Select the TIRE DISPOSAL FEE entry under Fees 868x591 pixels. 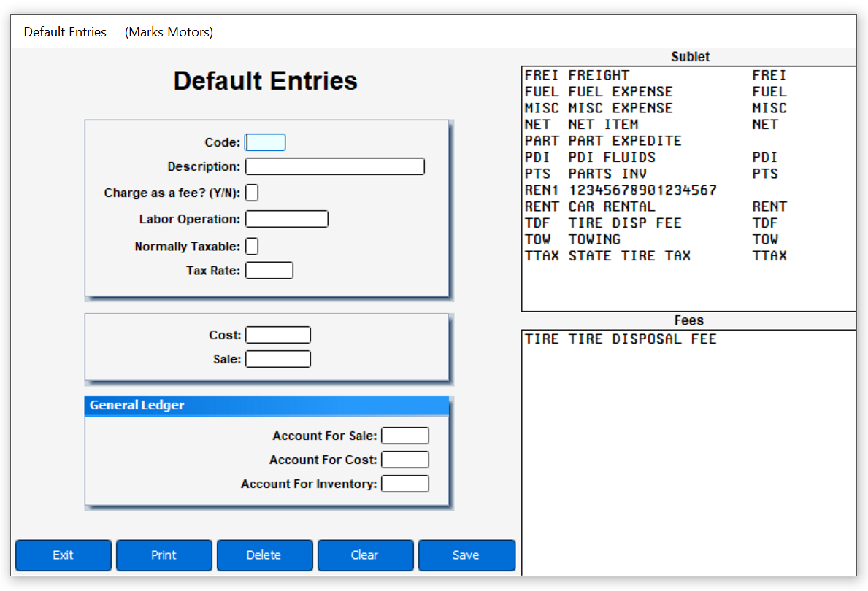tap(621, 338)
